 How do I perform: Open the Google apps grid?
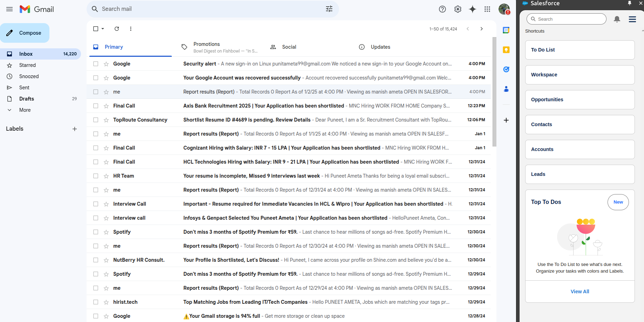pyautogui.click(x=487, y=9)
